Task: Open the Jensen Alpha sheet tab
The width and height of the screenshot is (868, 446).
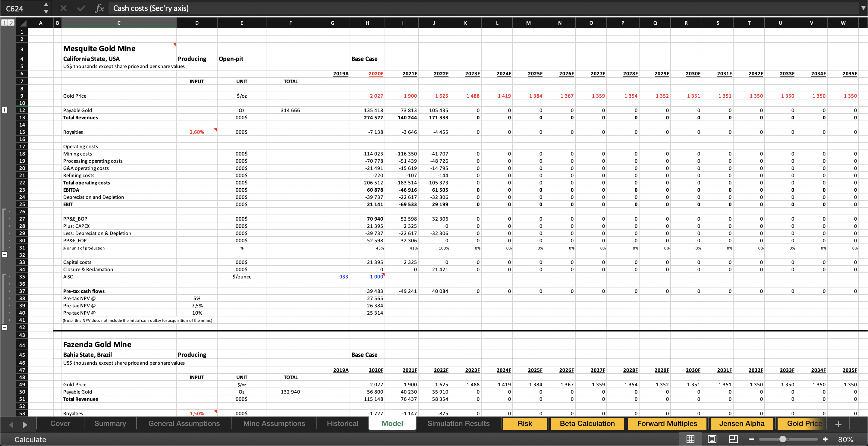Action: (x=742, y=424)
